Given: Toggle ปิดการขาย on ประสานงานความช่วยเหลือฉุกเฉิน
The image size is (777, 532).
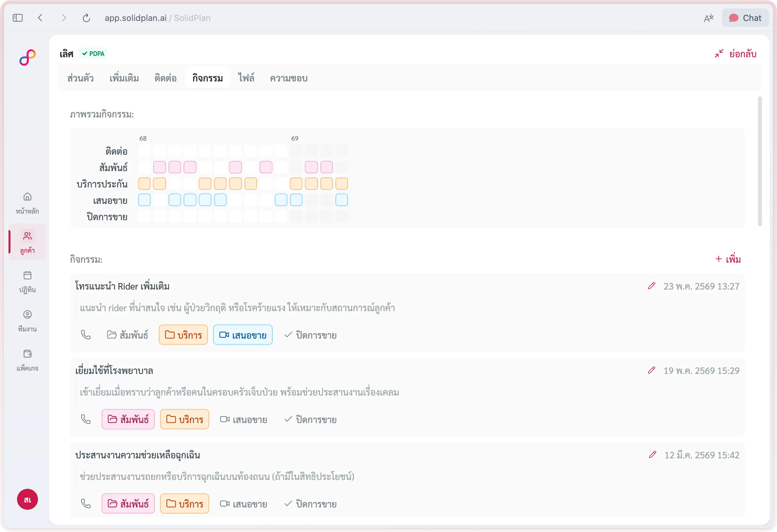Looking at the screenshot, I should coord(310,503).
